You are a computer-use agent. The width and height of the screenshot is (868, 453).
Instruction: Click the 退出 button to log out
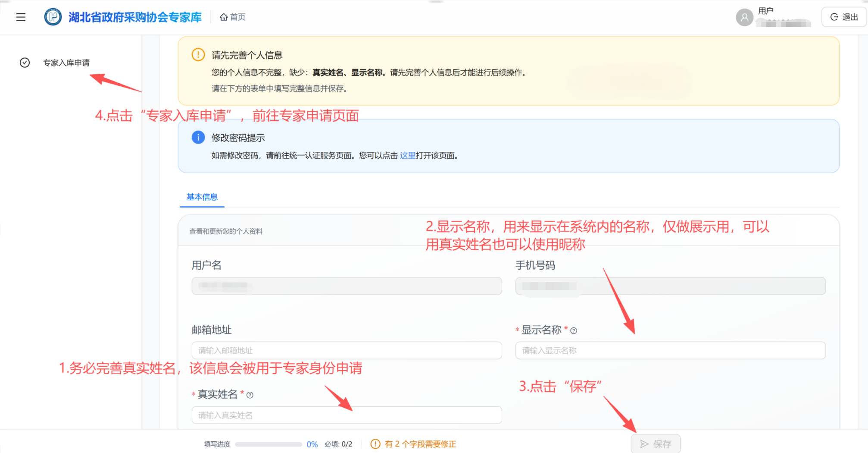pos(843,17)
